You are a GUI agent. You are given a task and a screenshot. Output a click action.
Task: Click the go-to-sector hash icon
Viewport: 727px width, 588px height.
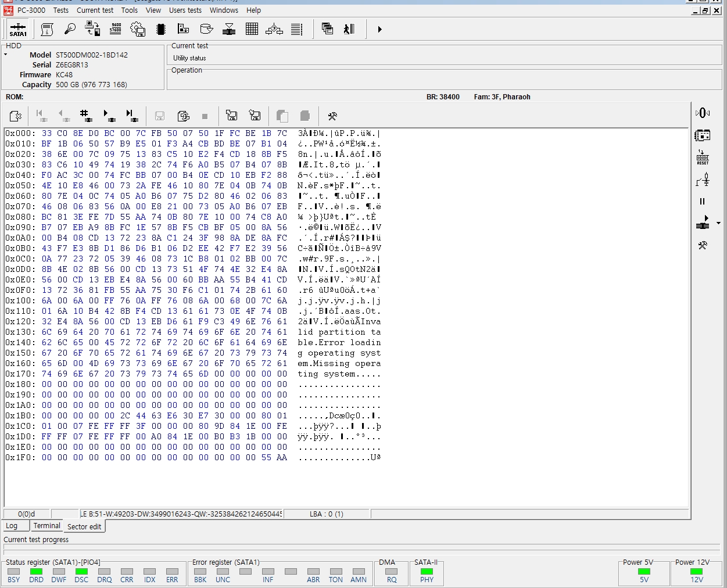(x=86, y=116)
